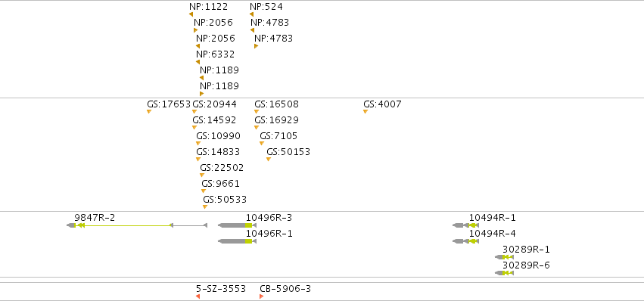
Task: Select the GS:7105 insertion marker
Action: [x=262, y=143]
